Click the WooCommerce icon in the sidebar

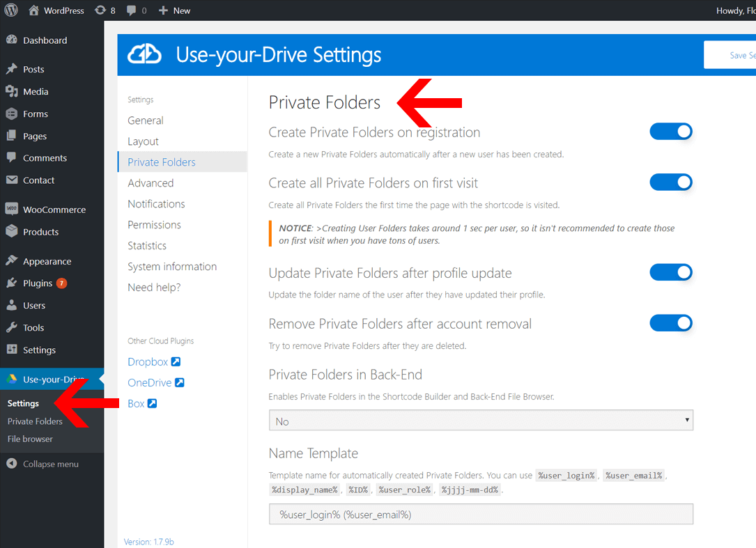12,209
